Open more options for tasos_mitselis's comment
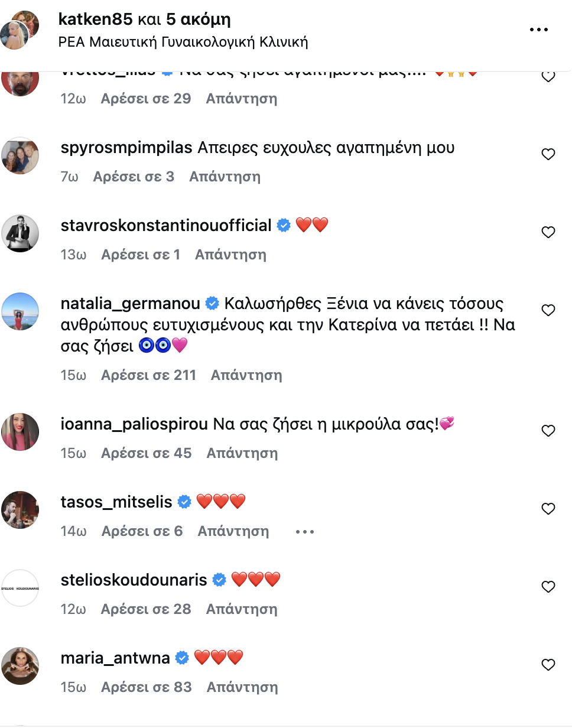This screenshot has height=728, width=572. pyautogui.click(x=304, y=532)
